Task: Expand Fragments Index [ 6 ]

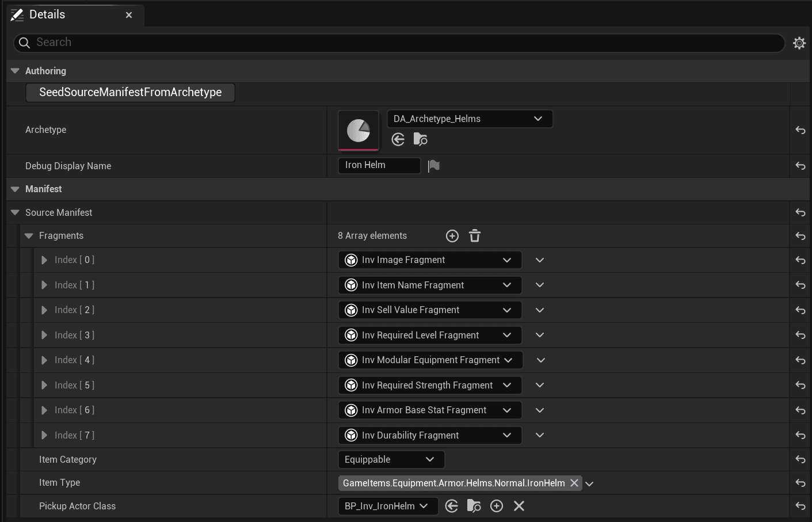Action: click(x=44, y=410)
